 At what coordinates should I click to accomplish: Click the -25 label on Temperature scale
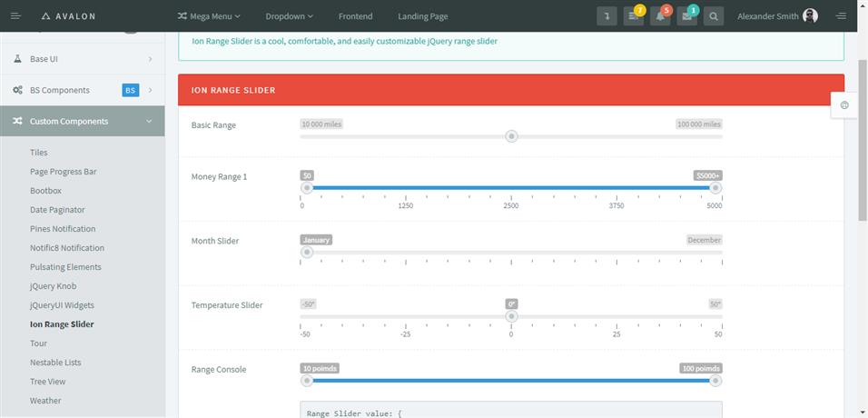(x=406, y=334)
